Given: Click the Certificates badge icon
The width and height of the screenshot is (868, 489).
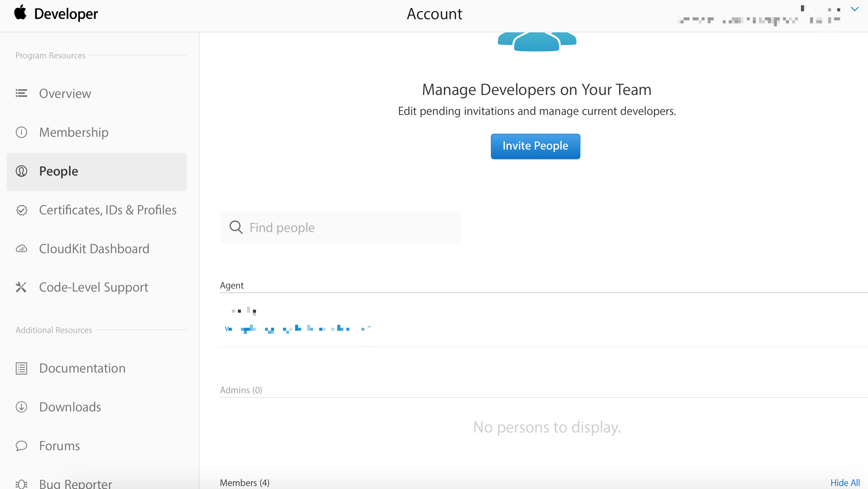Looking at the screenshot, I should (x=21, y=210).
